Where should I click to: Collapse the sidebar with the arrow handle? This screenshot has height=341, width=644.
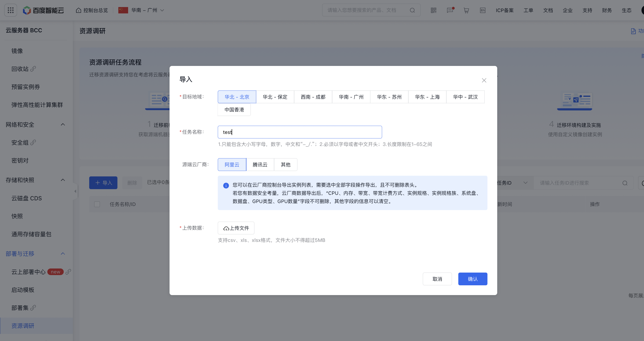click(x=75, y=191)
